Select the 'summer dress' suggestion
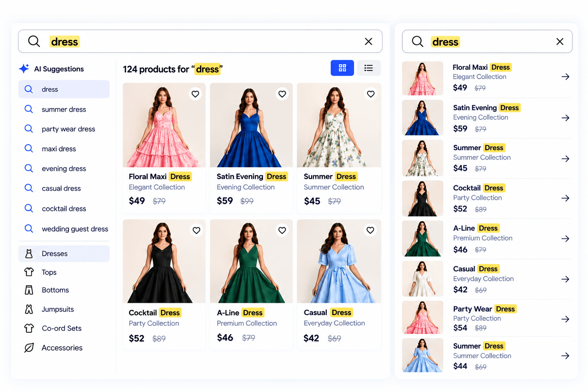This screenshot has width=588, height=392. pos(64,109)
